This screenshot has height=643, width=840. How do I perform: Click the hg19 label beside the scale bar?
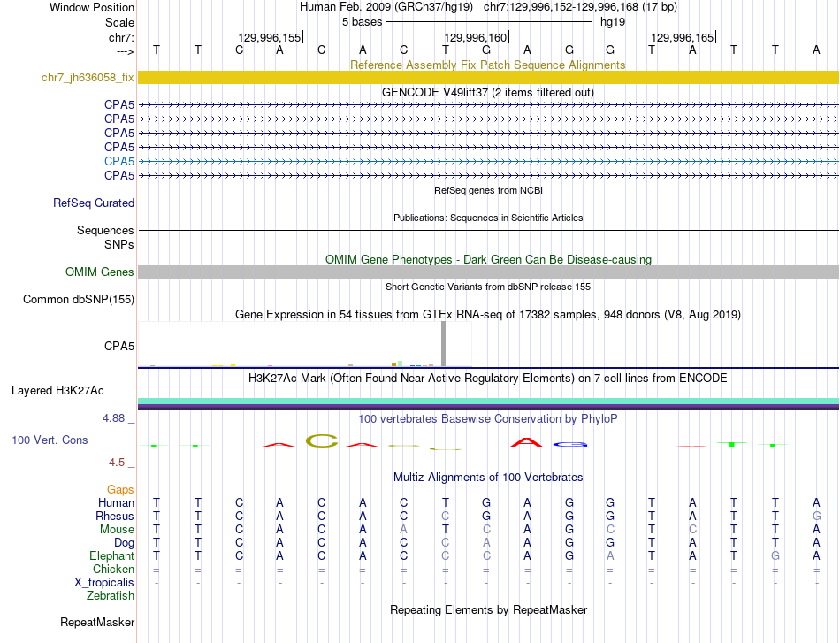613,22
